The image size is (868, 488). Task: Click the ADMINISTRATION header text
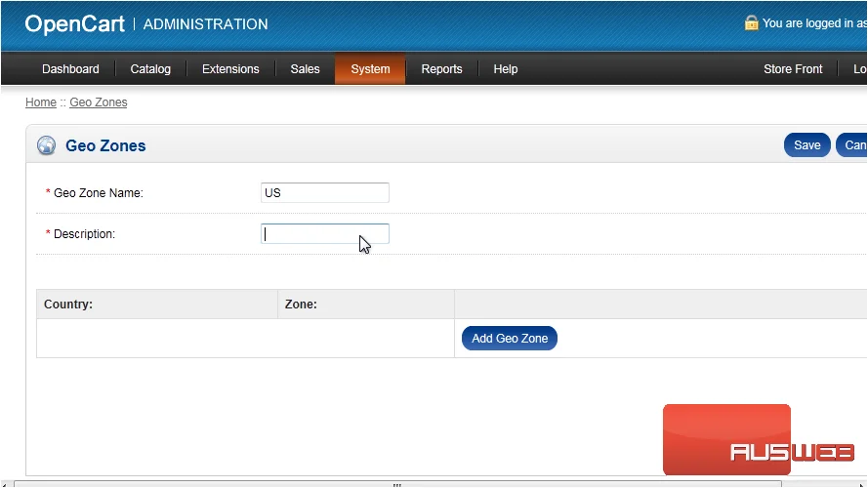[205, 24]
